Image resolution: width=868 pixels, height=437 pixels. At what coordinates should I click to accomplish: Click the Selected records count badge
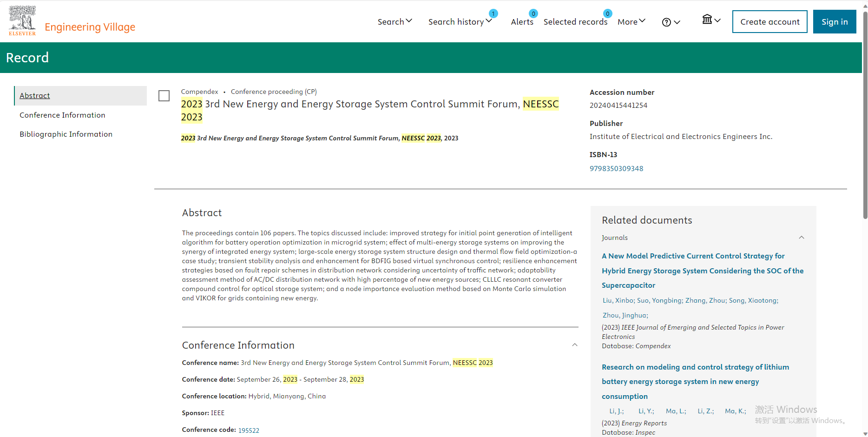coord(607,13)
